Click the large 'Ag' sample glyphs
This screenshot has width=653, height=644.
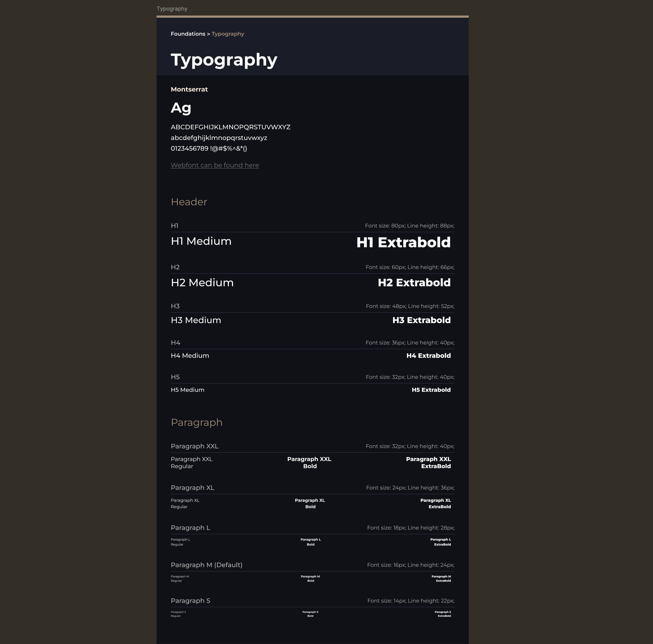181,108
